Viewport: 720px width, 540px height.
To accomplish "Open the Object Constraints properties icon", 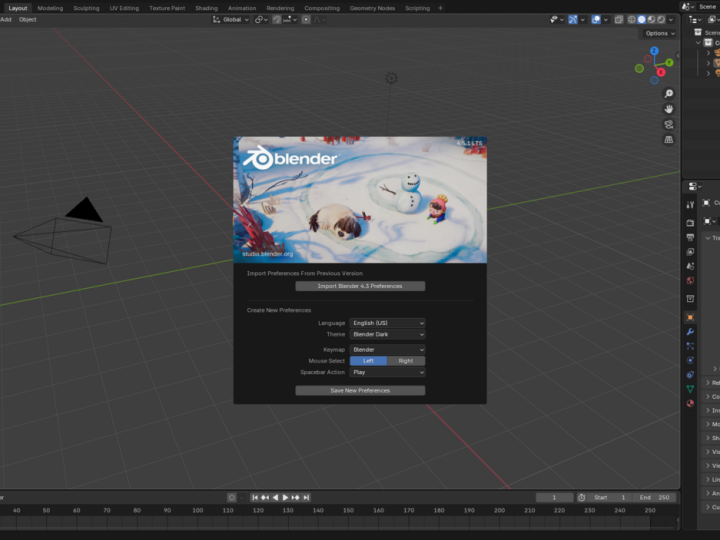I will pos(690,375).
